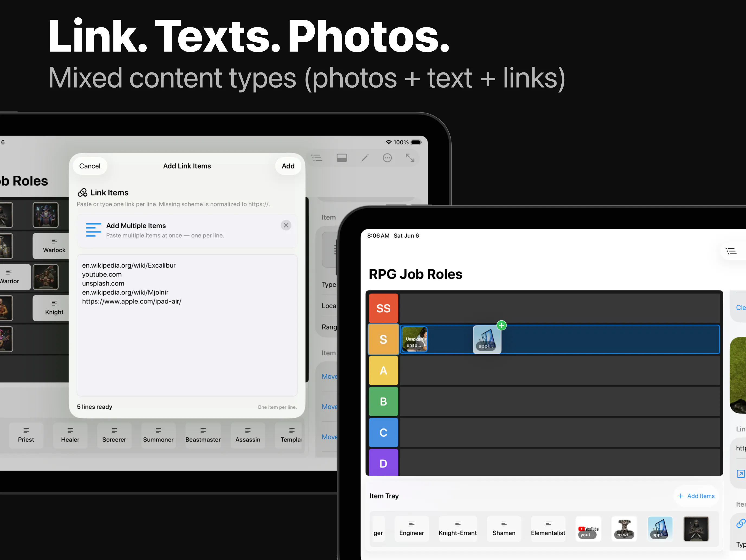Click the wizard character image item
746x560 pixels.
click(x=46, y=215)
